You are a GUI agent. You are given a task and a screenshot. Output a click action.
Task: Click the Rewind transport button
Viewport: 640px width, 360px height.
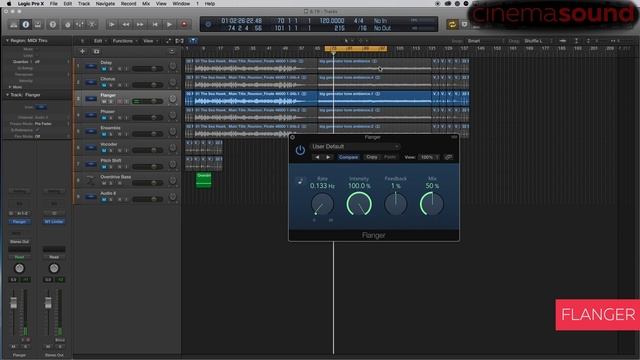tap(126, 24)
